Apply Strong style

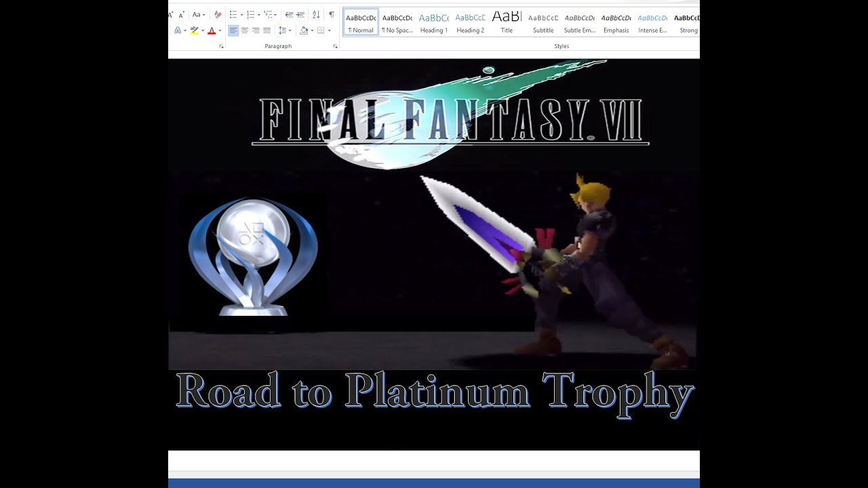pyautogui.click(x=686, y=22)
